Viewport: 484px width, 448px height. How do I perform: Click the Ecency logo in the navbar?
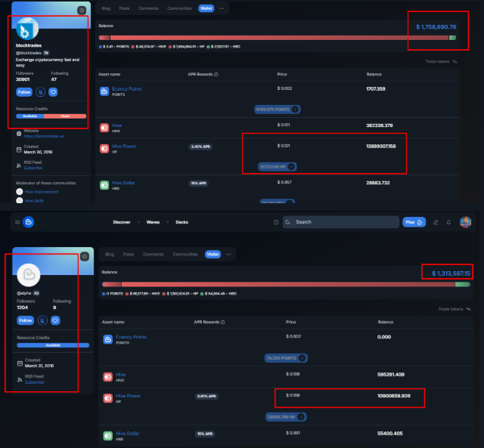tap(28, 222)
